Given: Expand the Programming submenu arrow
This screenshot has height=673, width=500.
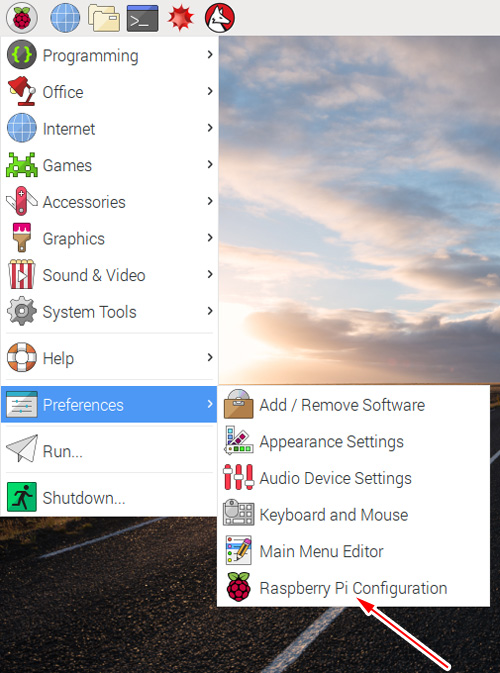Looking at the screenshot, I should pos(210,55).
